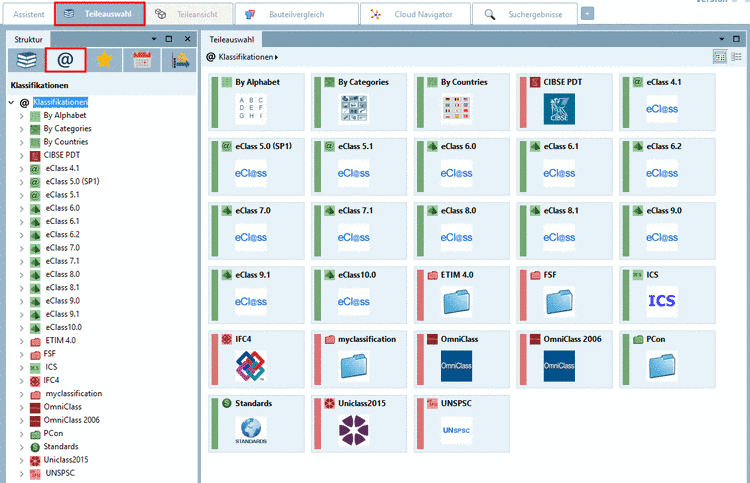The height and width of the screenshot is (483, 750).
Task: Select IFC4 in the tree
Action: coord(51,380)
